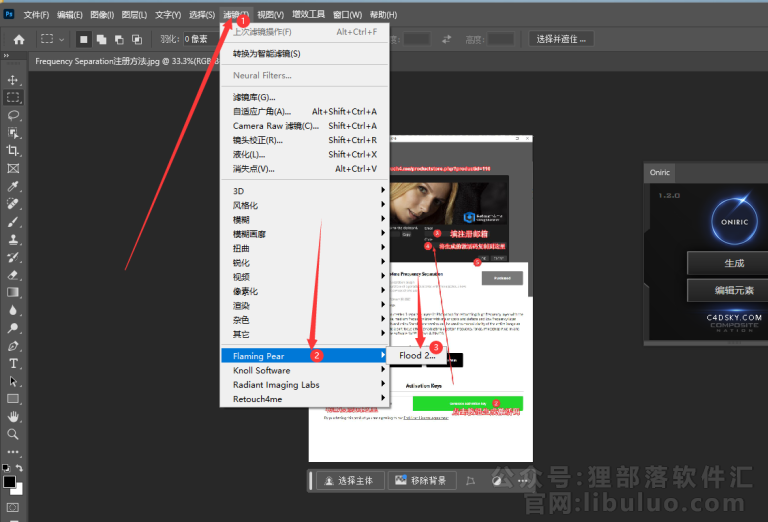Select the Move tool

tap(13, 80)
